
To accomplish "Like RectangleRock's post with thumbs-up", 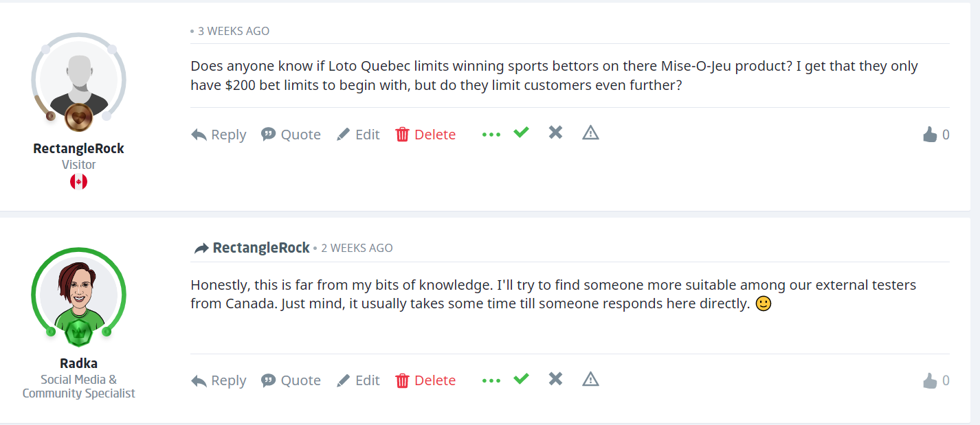I will [x=930, y=135].
